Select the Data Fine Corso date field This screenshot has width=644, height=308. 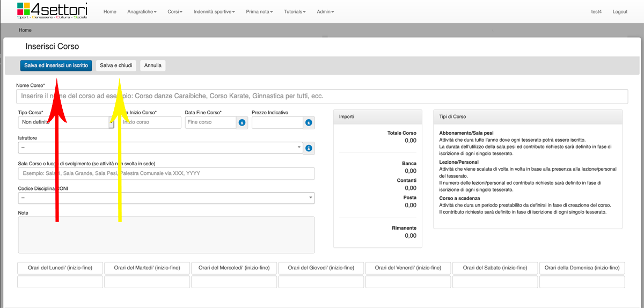210,122
